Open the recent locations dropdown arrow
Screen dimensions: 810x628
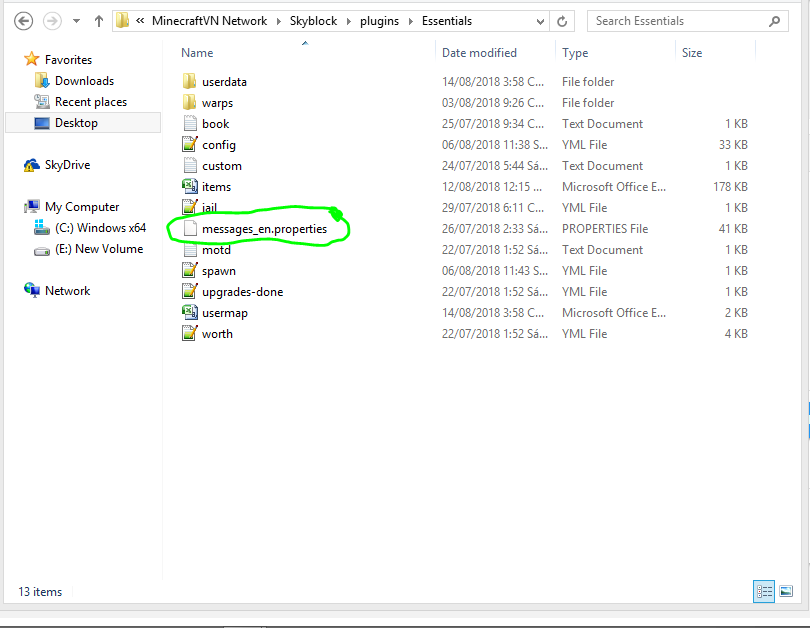(76, 21)
